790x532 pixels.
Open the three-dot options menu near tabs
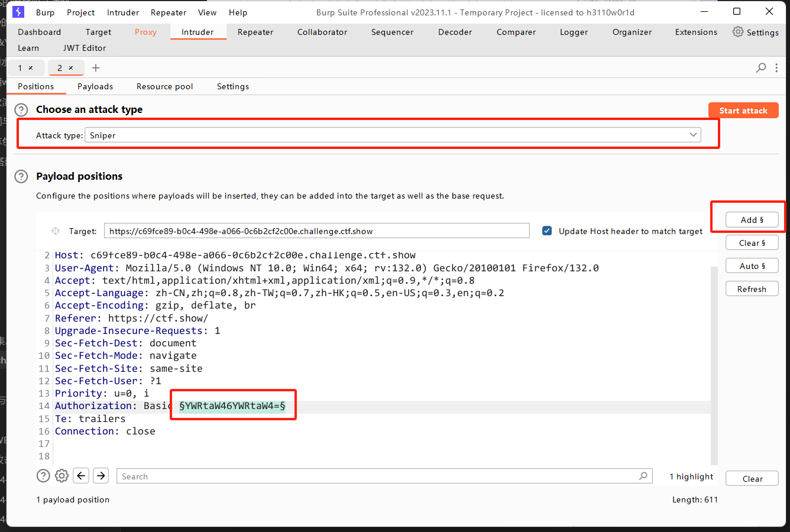[x=776, y=68]
